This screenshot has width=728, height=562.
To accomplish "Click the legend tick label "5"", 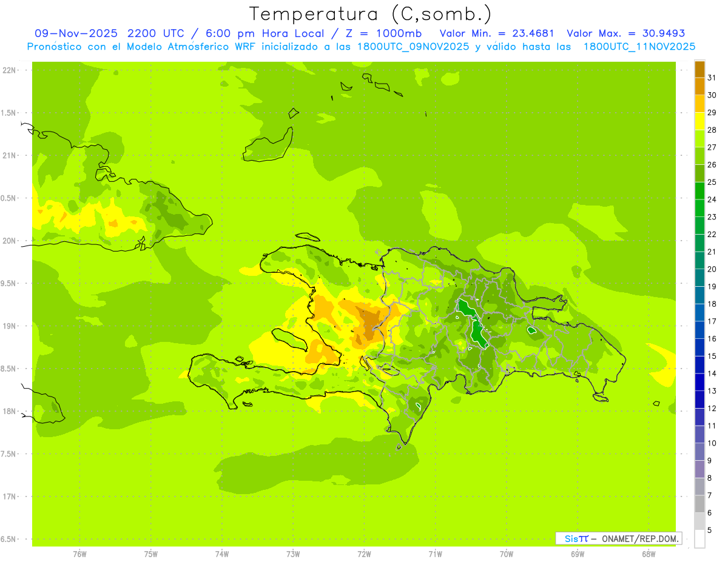I will (x=710, y=530).
